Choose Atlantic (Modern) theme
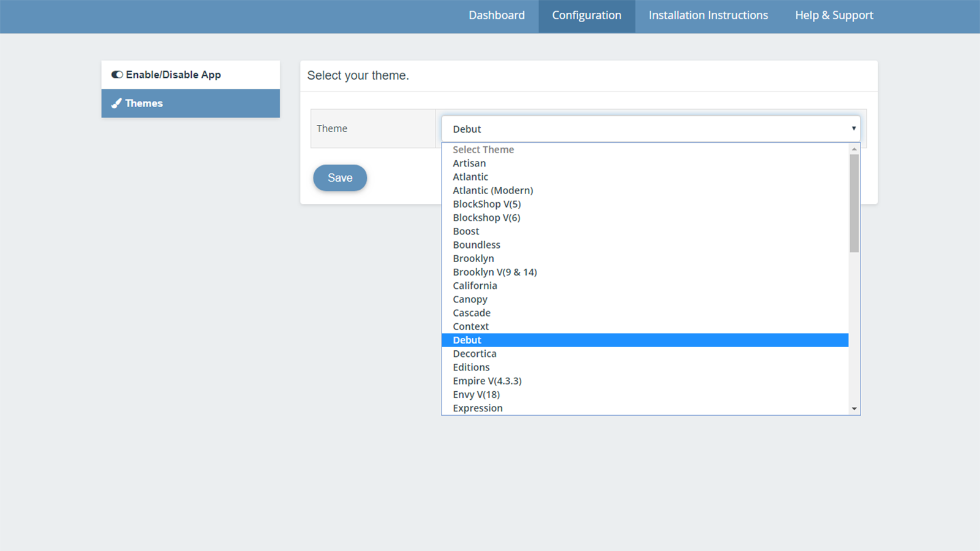This screenshot has height=551, width=980. pos(645,190)
